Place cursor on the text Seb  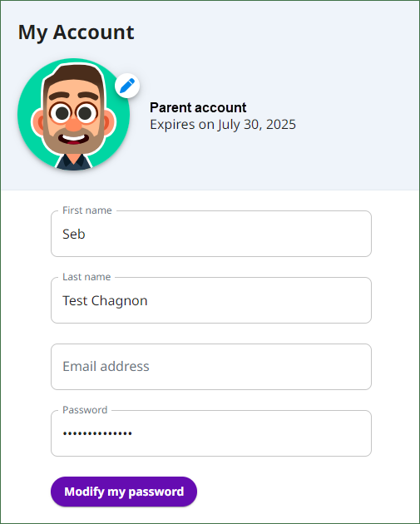click(x=74, y=234)
